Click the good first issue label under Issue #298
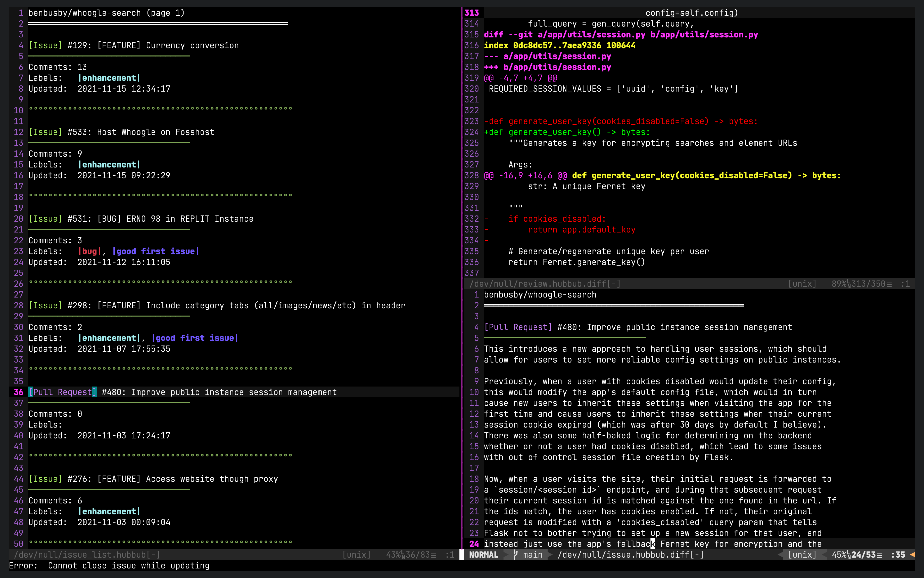Viewport: 924px width, 578px height. coord(195,338)
